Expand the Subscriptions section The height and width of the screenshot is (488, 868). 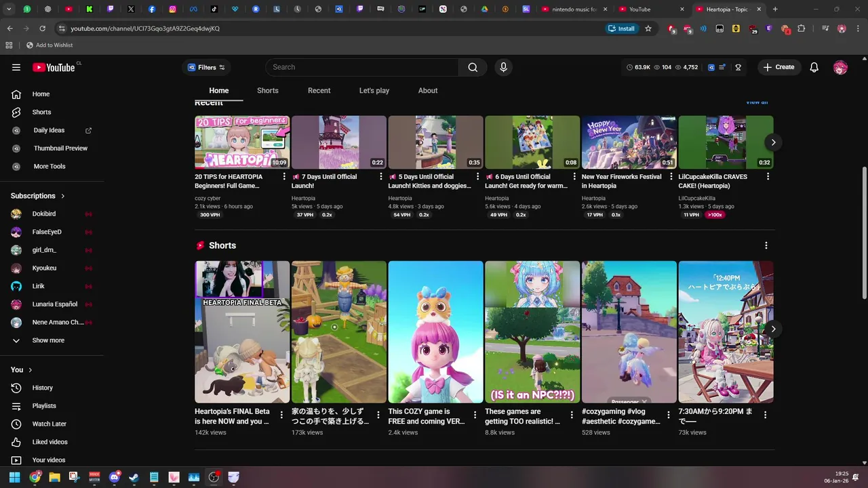pos(38,196)
